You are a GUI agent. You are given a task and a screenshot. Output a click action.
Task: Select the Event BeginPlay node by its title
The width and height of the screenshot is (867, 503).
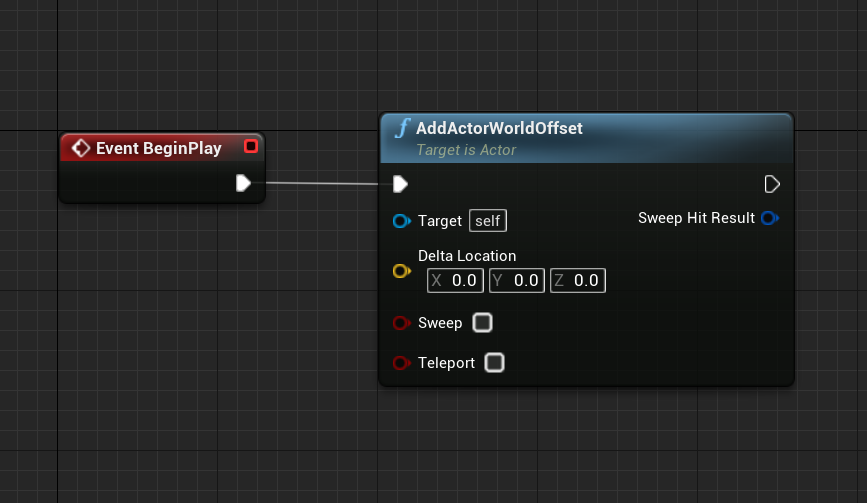coord(158,148)
